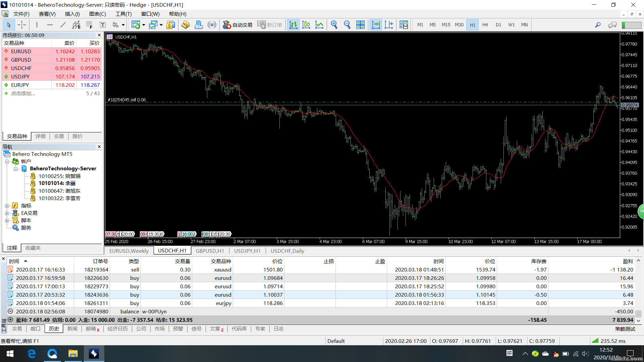The width and height of the screenshot is (644, 362).
Task: Switch to MN timeframe
Action: click(524, 25)
